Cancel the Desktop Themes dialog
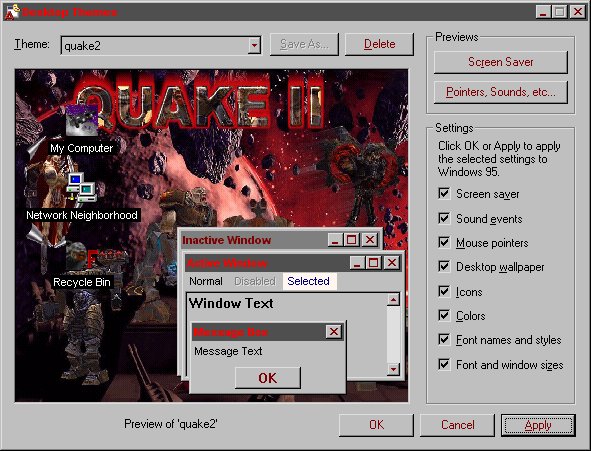This screenshot has height=451, width=591. coord(457,425)
